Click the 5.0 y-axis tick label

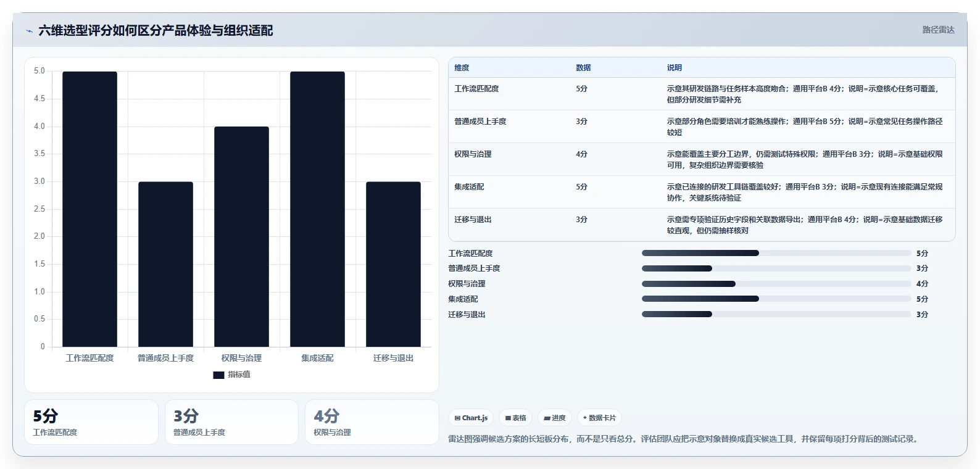(x=39, y=71)
